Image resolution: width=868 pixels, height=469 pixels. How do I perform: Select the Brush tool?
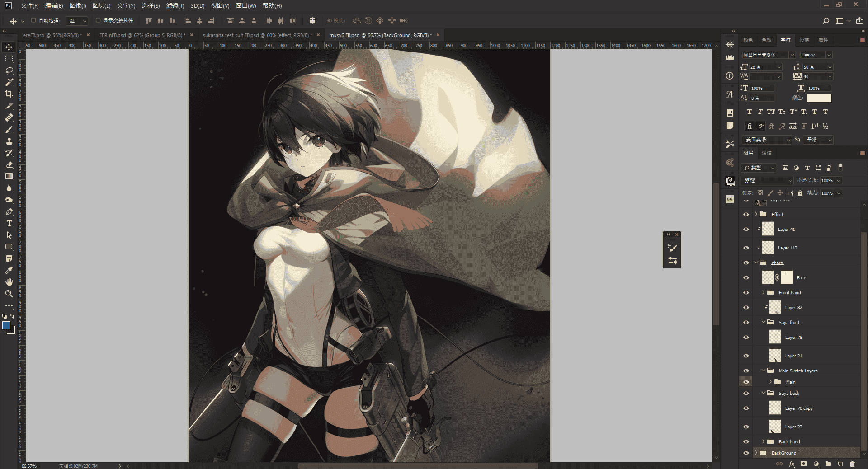9,130
